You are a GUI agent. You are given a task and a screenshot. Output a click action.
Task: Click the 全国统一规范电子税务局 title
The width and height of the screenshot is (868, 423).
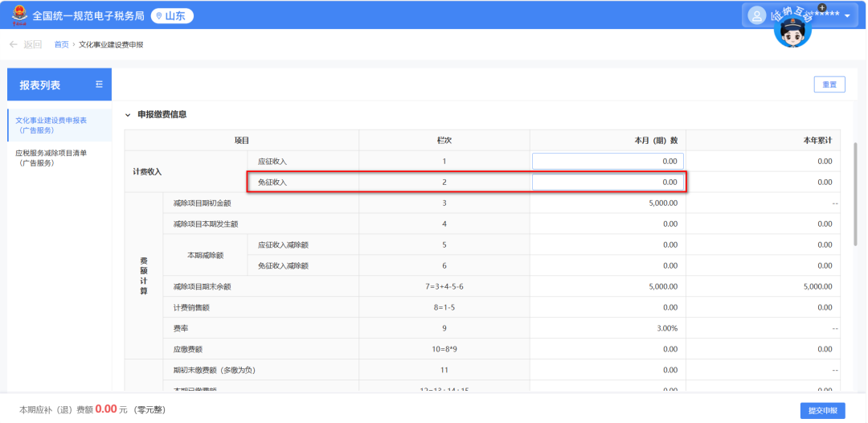pyautogui.click(x=88, y=15)
